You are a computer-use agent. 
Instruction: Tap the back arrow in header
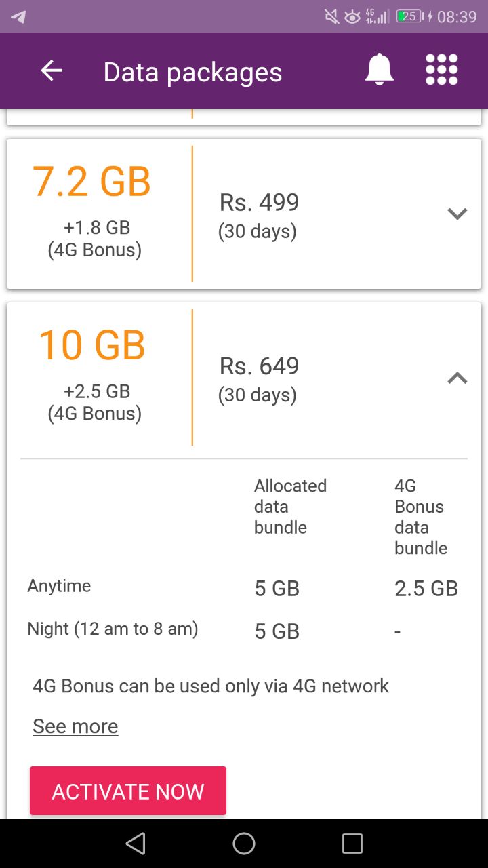pos(52,71)
